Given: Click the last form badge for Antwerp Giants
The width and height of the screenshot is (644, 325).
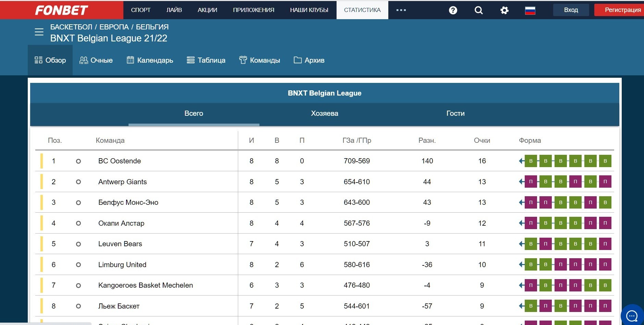Looking at the screenshot, I should [605, 182].
